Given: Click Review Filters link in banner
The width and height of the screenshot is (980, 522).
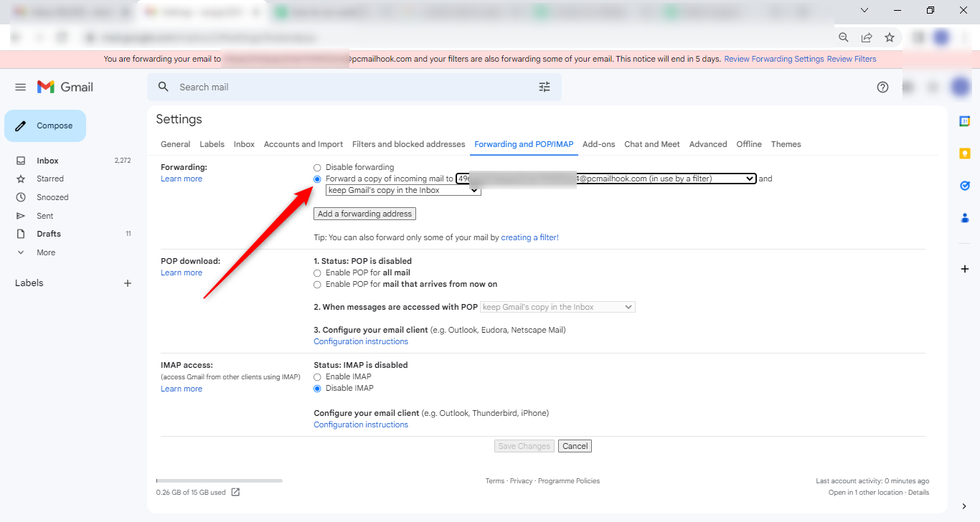Looking at the screenshot, I should (x=852, y=59).
